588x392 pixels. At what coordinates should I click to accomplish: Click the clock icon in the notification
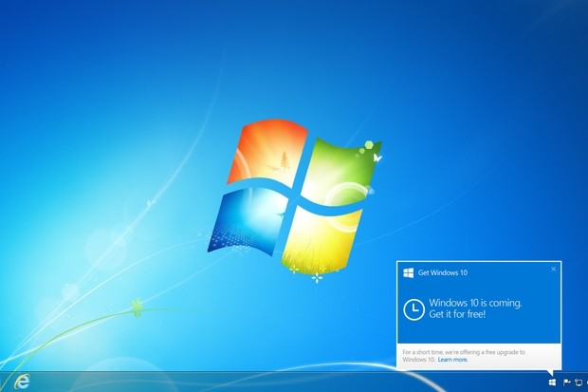pyautogui.click(x=414, y=309)
